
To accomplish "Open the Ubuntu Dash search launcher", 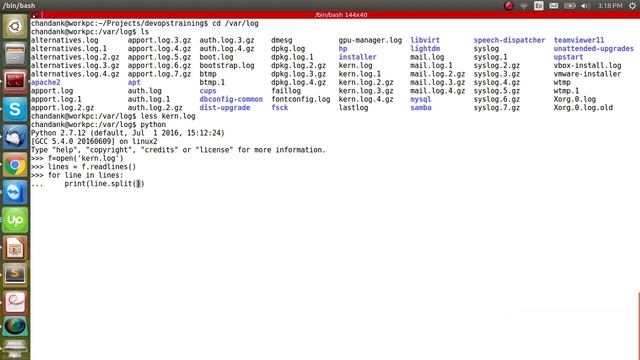I will point(15,27).
